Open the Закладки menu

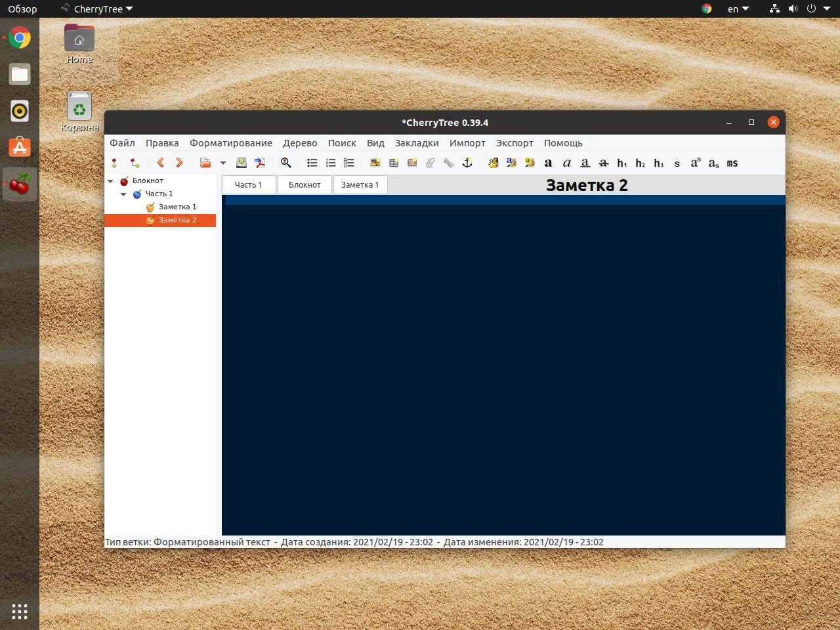416,143
